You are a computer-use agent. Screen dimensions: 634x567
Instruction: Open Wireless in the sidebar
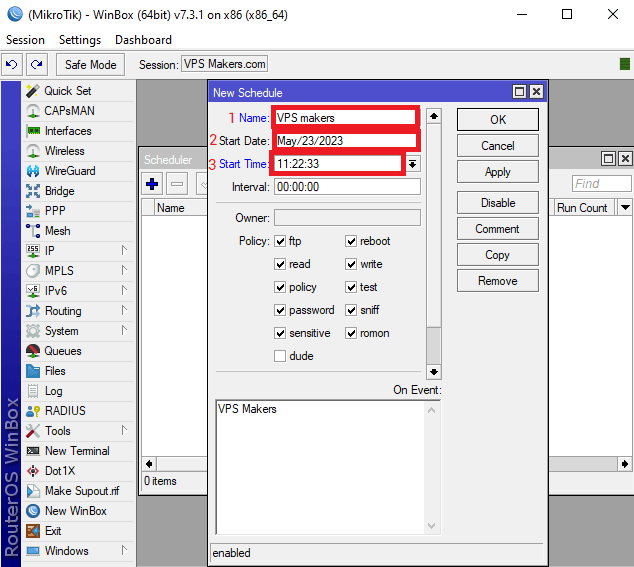point(78,151)
